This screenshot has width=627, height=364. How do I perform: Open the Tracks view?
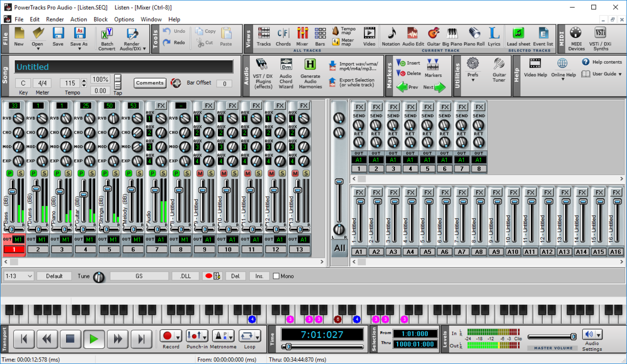pyautogui.click(x=264, y=37)
